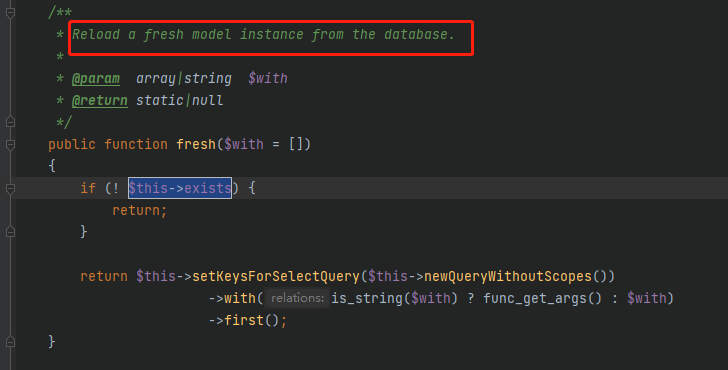
Task: Click the '->with(' method call
Action: (236, 298)
